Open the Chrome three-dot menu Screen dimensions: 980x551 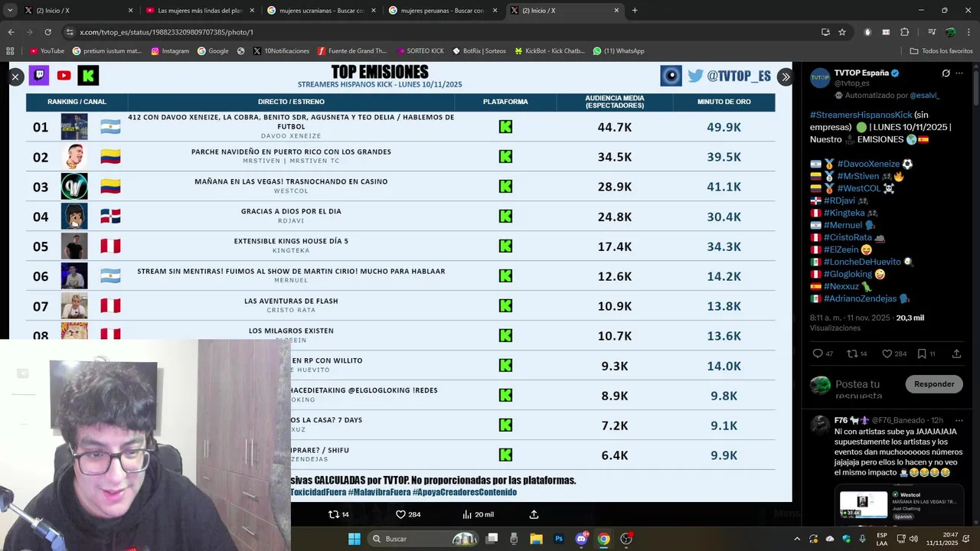click(x=969, y=32)
